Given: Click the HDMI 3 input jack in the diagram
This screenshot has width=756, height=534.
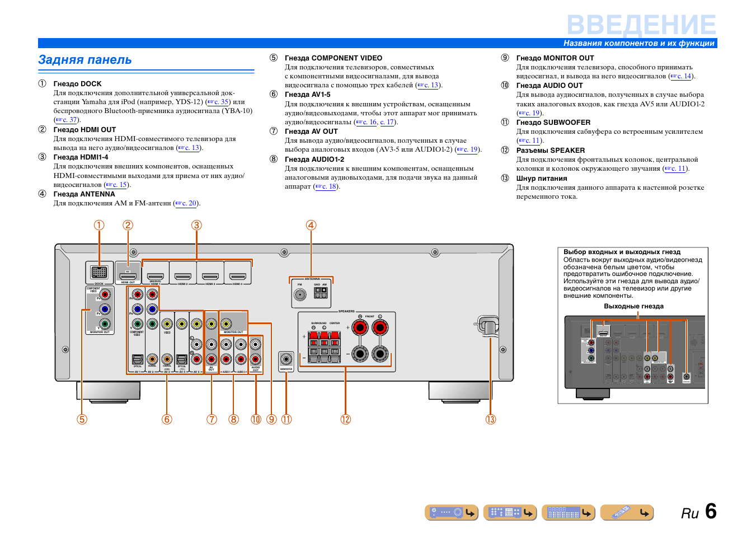Looking at the screenshot, I should click(210, 277).
